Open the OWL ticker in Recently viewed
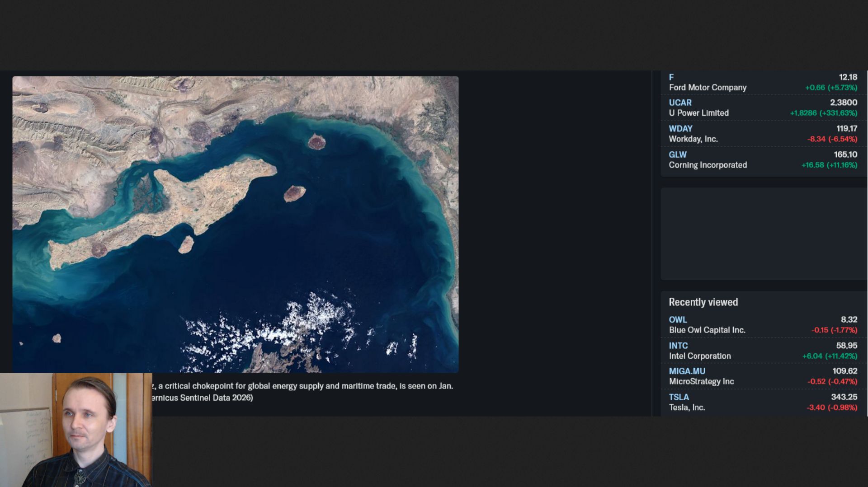The height and width of the screenshot is (487, 868). point(678,320)
